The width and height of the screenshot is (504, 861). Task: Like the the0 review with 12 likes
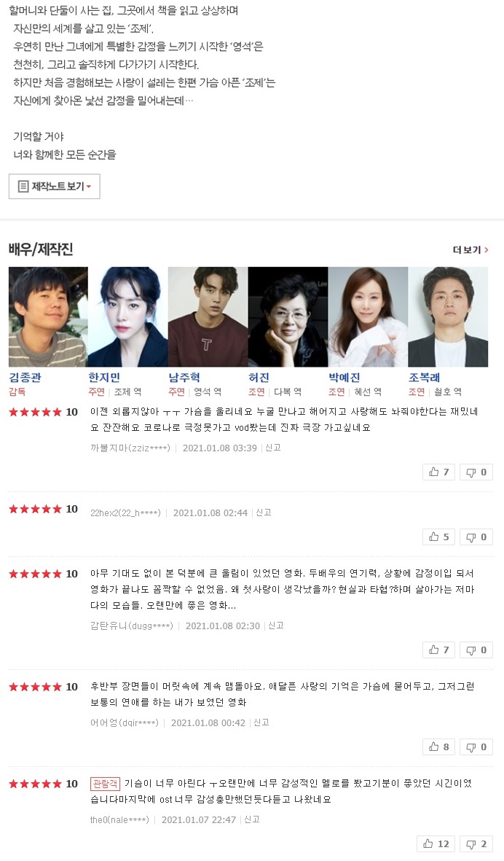coord(436,844)
